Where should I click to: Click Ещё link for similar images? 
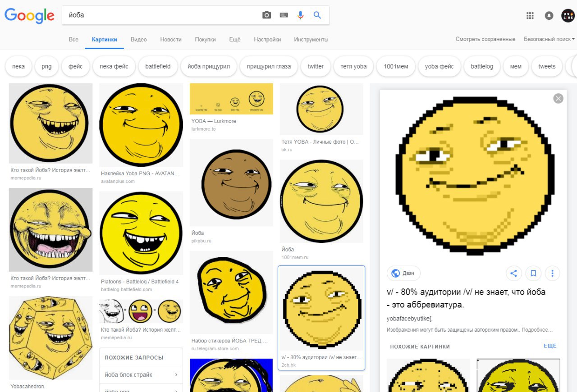click(550, 346)
